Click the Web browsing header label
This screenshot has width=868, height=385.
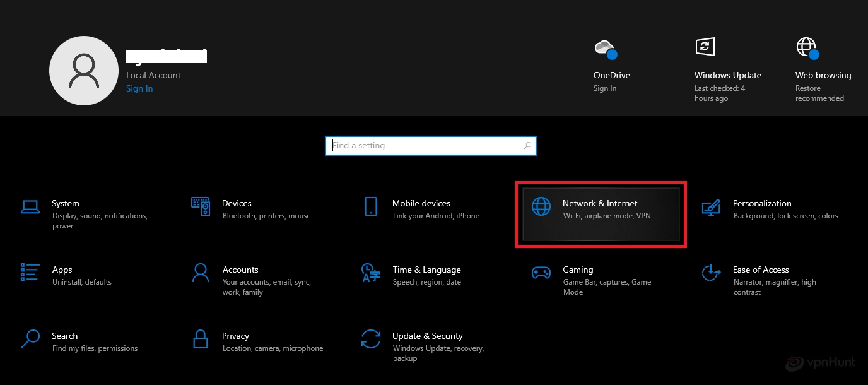(x=823, y=75)
